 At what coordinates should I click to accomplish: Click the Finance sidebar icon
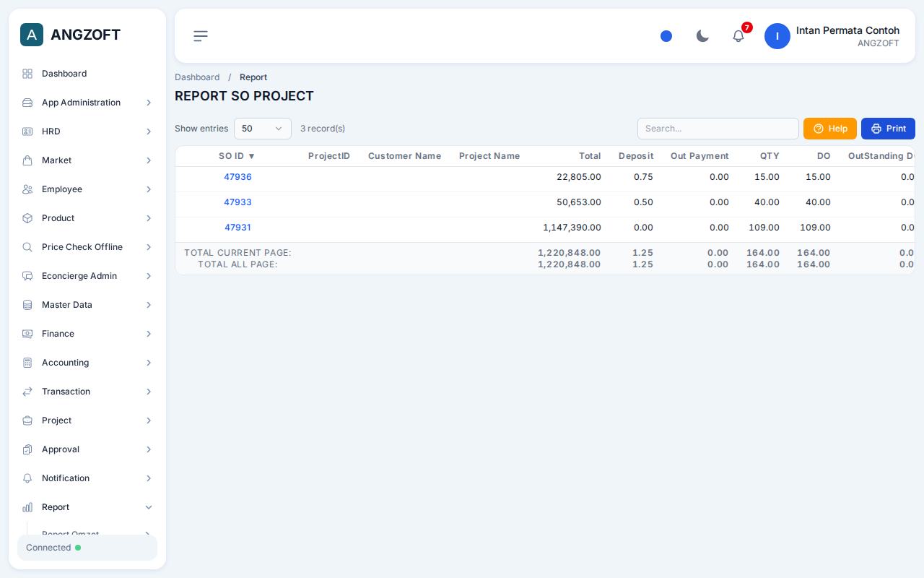click(x=27, y=334)
